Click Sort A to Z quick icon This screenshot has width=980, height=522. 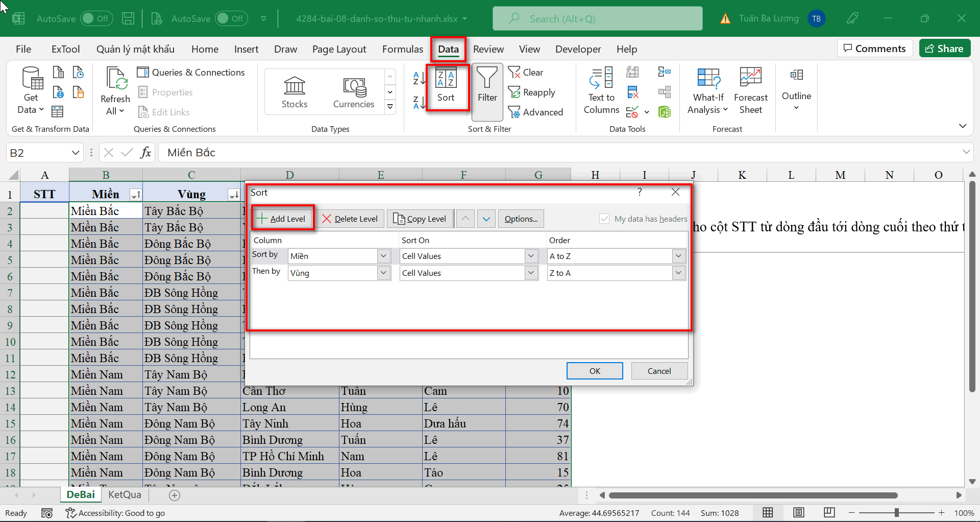419,78
